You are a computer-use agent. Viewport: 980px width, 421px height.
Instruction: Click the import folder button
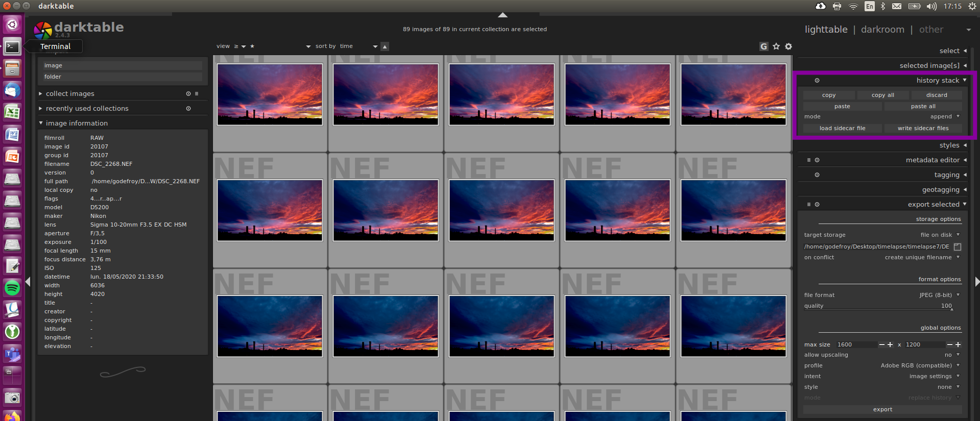pos(123,77)
